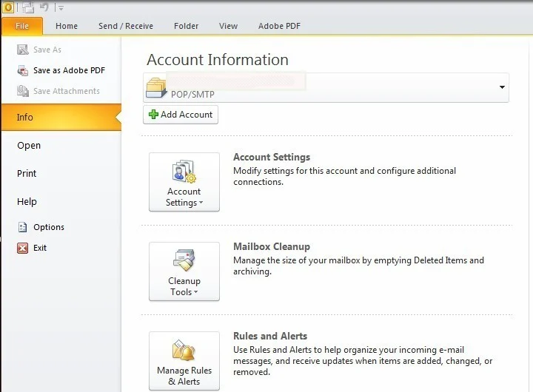Viewport: 533px width, 392px height.
Task: Open the Customize Quick Access Toolbar arrow
Action: 61,8
